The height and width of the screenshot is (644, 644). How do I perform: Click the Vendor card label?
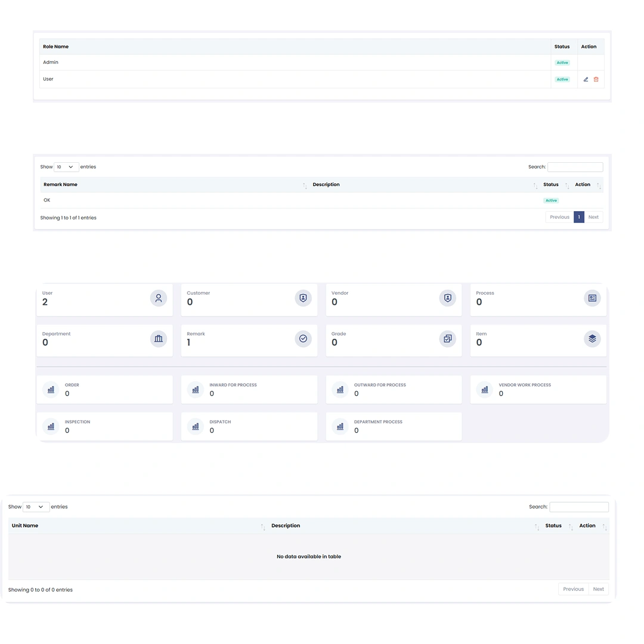(x=340, y=293)
